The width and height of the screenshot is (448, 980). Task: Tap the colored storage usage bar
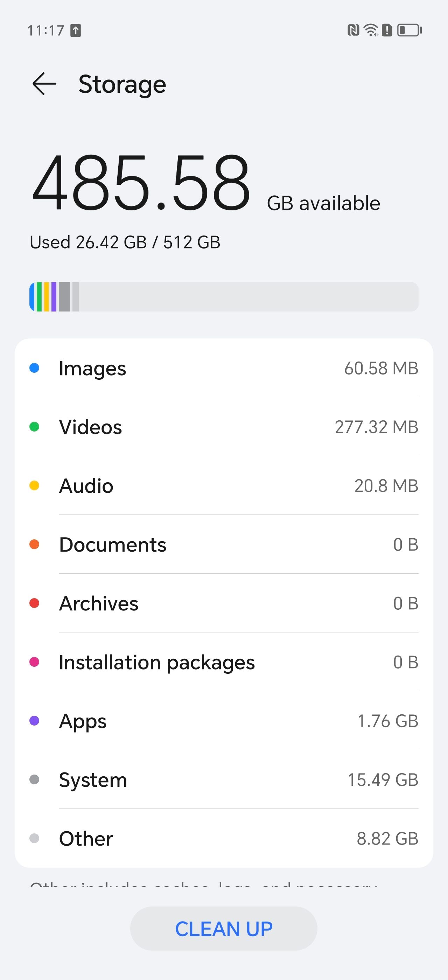224,297
